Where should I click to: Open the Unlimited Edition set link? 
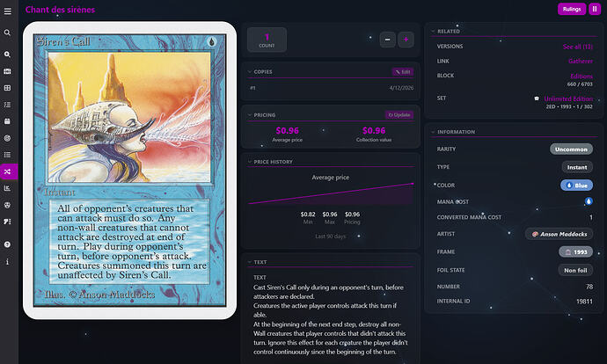(x=568, y=98)
